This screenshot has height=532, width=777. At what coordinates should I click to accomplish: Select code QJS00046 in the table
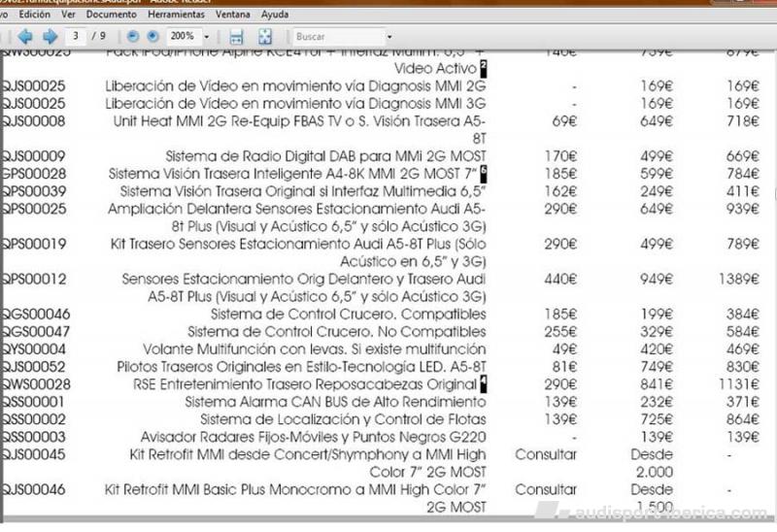(34, 490)
